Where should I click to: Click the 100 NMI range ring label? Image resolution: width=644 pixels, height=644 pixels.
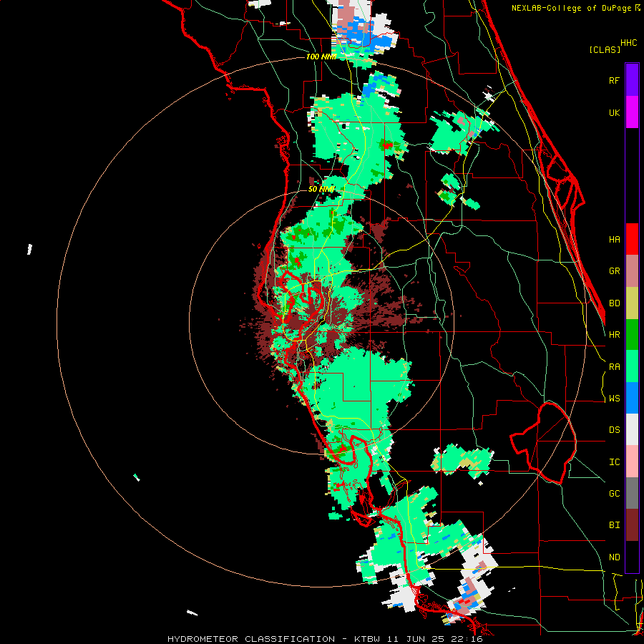point(321,57)
